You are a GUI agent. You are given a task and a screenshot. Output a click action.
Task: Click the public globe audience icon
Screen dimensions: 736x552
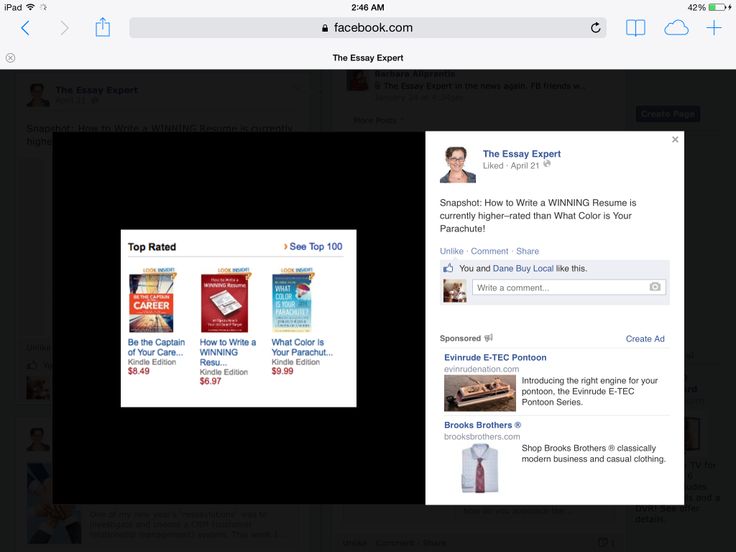pos(547,164)
